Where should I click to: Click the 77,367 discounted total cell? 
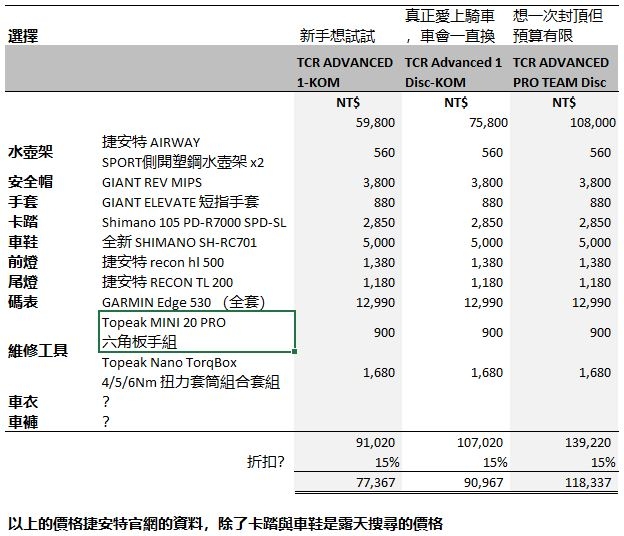click(x=375, y=483)
